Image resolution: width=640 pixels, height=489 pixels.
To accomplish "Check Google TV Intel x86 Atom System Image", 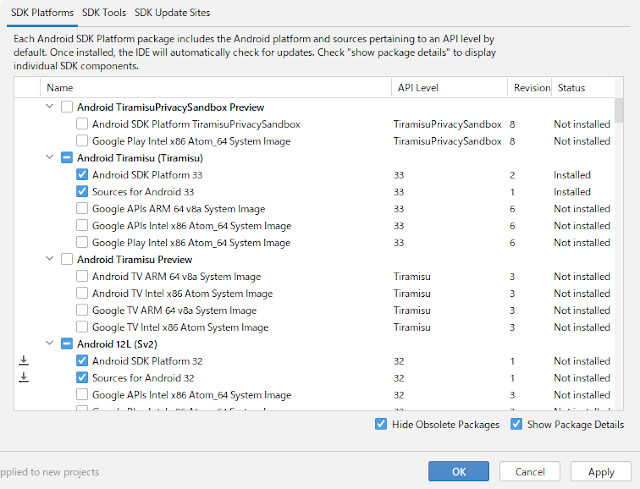I will pos(82,327).
